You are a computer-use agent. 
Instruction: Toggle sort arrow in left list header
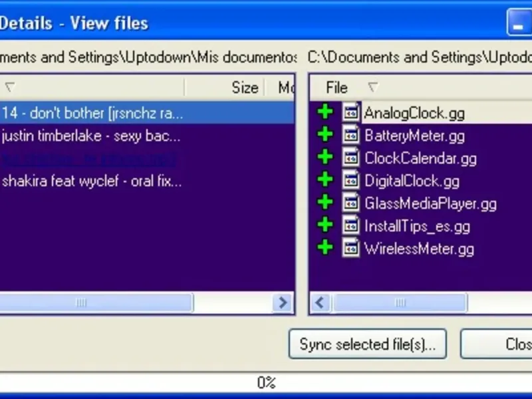tap(10, 87)
